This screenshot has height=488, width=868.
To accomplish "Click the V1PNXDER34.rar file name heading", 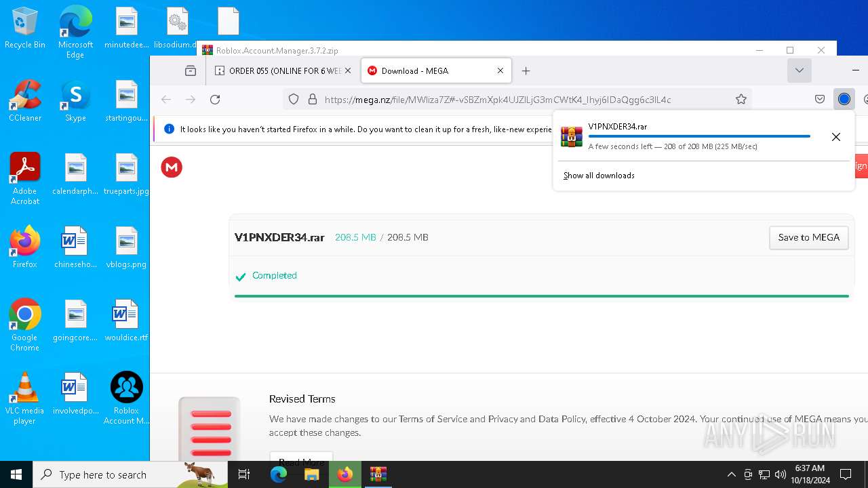I will [x=279, y=237].
